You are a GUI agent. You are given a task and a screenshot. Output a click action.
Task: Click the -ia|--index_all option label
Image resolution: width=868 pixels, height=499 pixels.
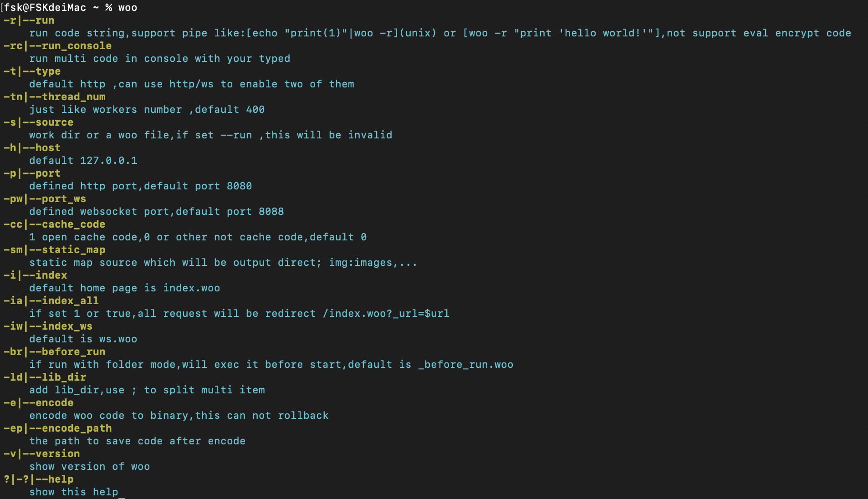[x=51, y=301]
